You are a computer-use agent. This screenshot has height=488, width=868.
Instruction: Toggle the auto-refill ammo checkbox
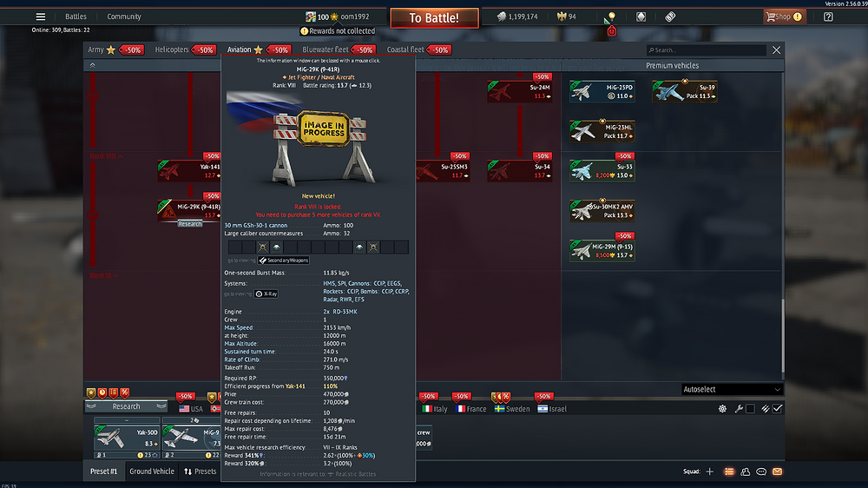pyautogui.click(x=777, y=409)
